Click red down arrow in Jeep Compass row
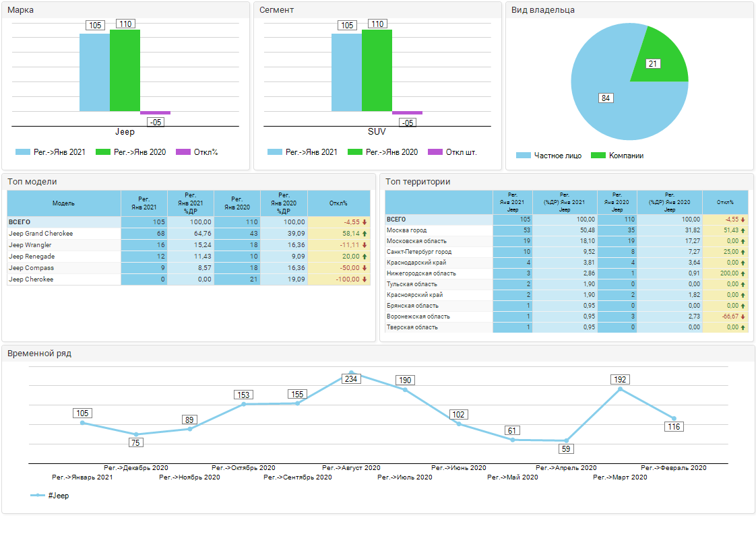Image resolution: width=756 pixels, height=534 pixels. (365, 268)
